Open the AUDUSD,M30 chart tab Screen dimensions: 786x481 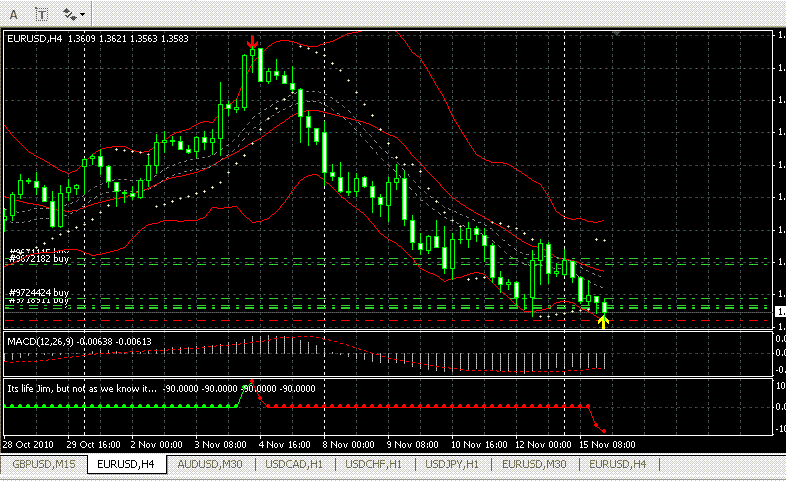(x=210, y=464)
